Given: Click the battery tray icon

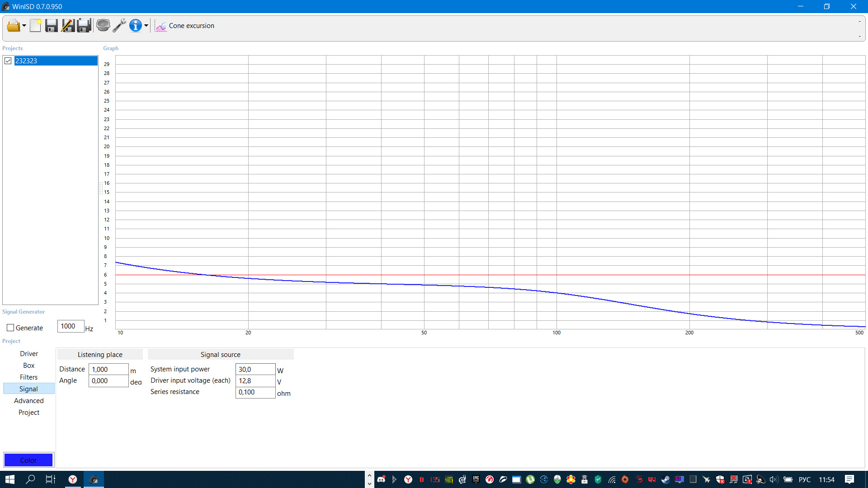Looking at the screenshot, I should pyautogui.click(x=788, y=479).
